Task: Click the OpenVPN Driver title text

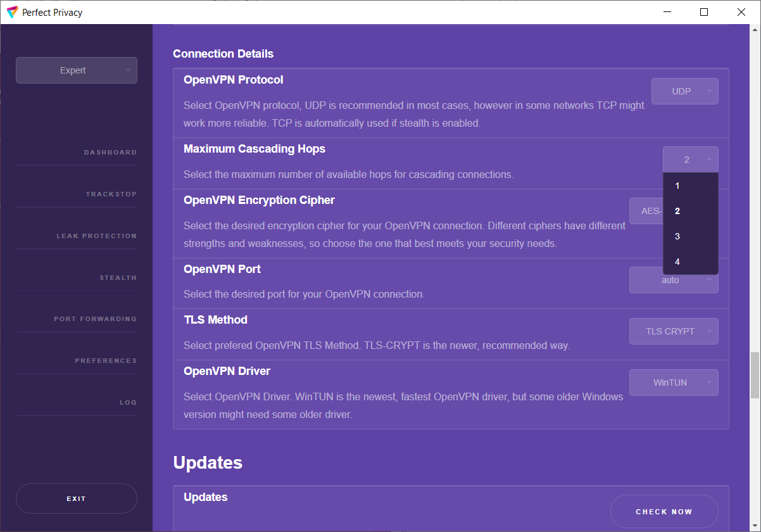Action: click(x=227, y=371)
